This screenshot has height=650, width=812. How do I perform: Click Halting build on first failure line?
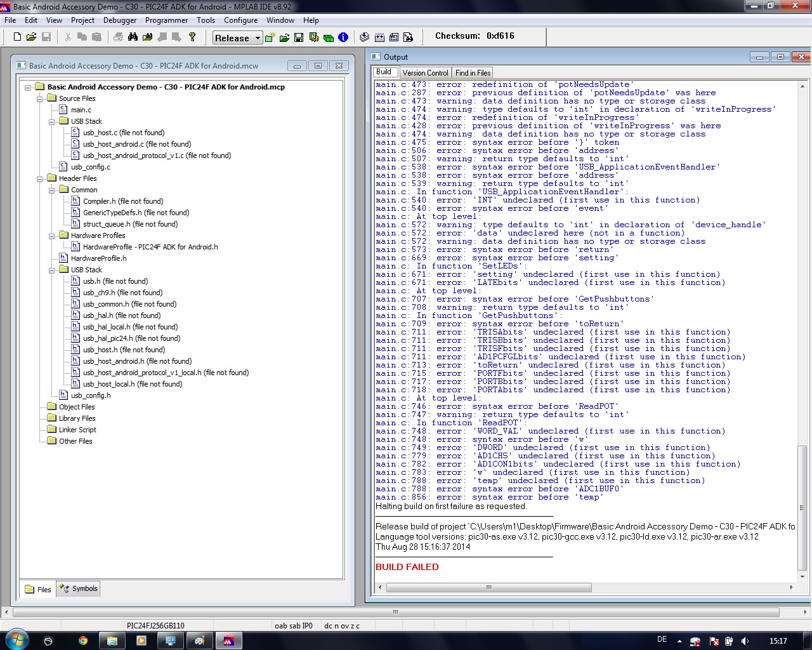(x=451, y=506)
